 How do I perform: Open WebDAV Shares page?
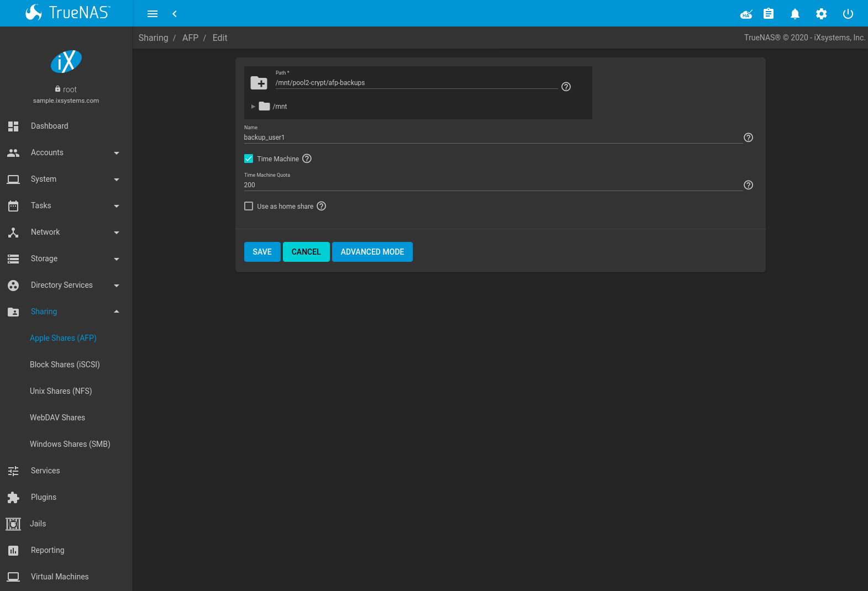[x=57, y=418]
